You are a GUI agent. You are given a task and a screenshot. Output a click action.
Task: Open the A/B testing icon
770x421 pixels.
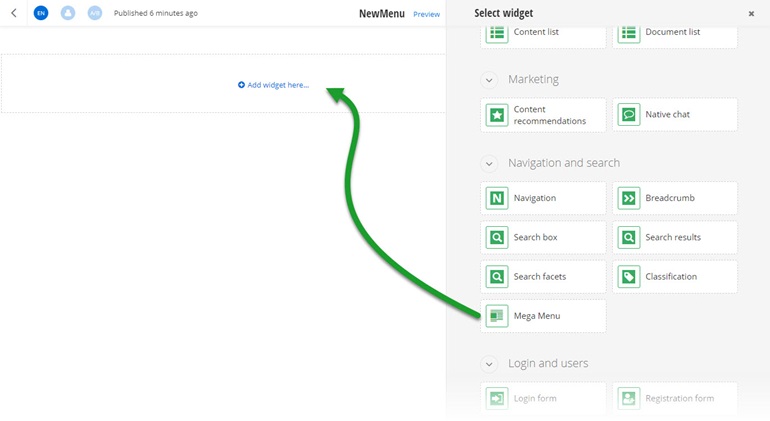click(x=95, y=13)
